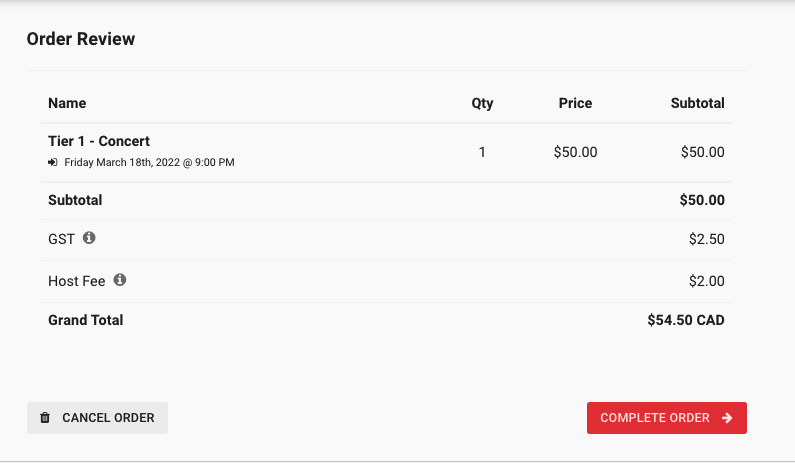This screenshot has width=795, height=463.
Task: Click the Subtotal column header
Action: [x=697, y=103]
